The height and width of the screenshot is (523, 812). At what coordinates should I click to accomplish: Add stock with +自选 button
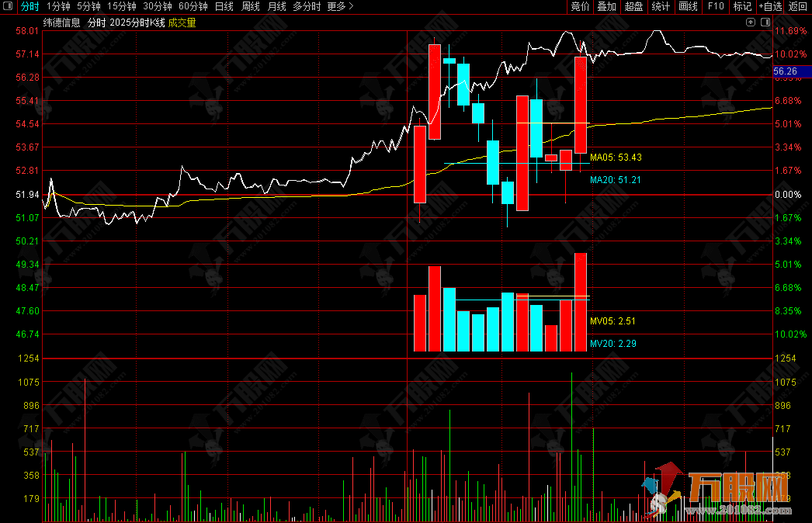tap(771, 6)
